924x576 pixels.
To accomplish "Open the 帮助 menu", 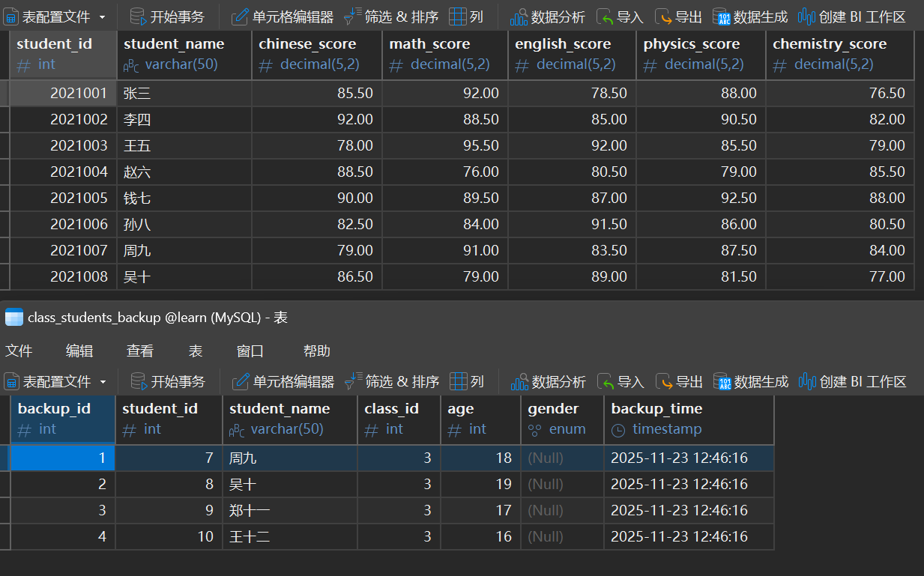I will tap(316, 351).
